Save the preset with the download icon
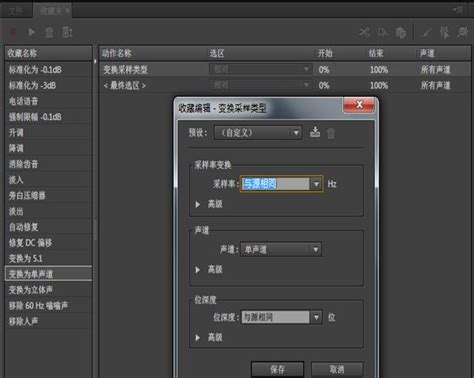 pos(315,132)
